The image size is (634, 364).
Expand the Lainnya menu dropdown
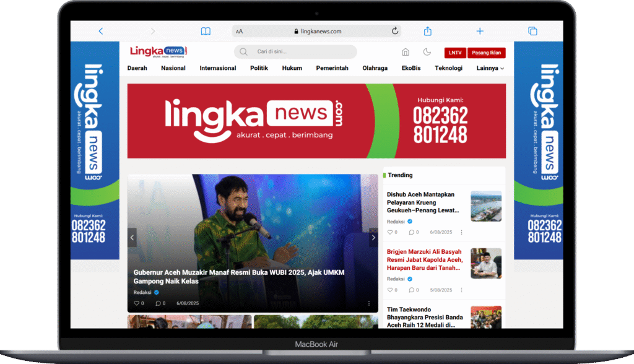[x=490, y=68]
